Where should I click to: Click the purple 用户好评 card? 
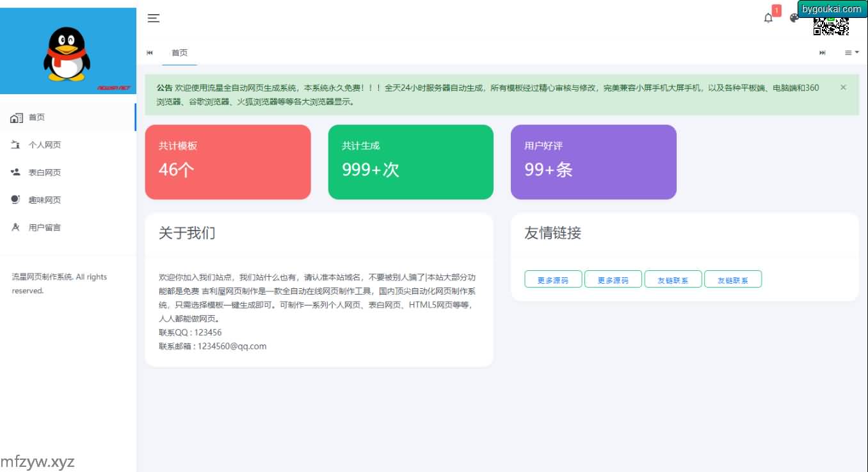point(593,162)
